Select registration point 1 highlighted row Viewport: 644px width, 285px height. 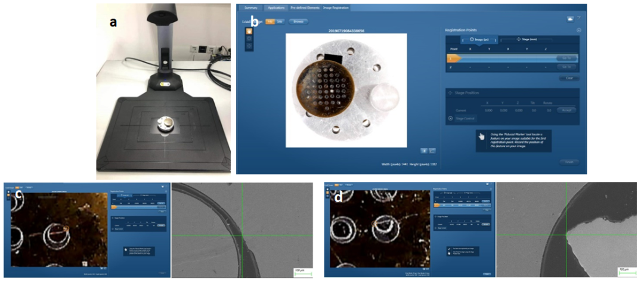coord(501,58)
